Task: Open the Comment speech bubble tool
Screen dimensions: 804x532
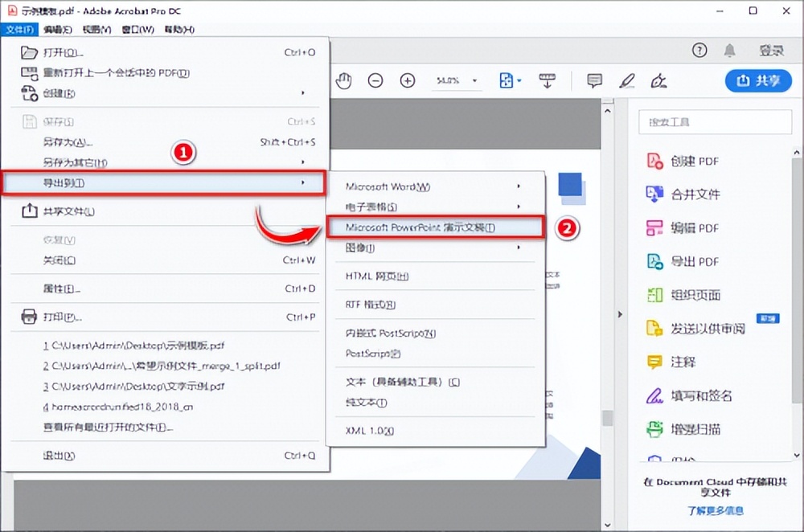Action: pos(593,80)
